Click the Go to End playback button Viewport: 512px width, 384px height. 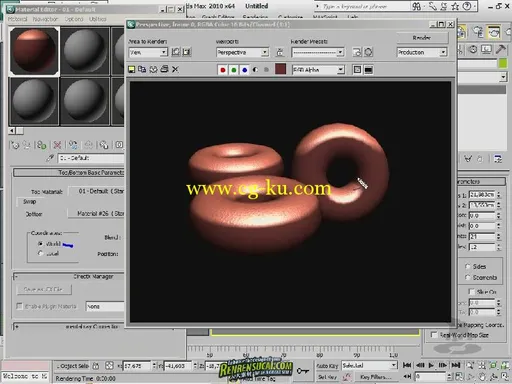pos(456,365)
